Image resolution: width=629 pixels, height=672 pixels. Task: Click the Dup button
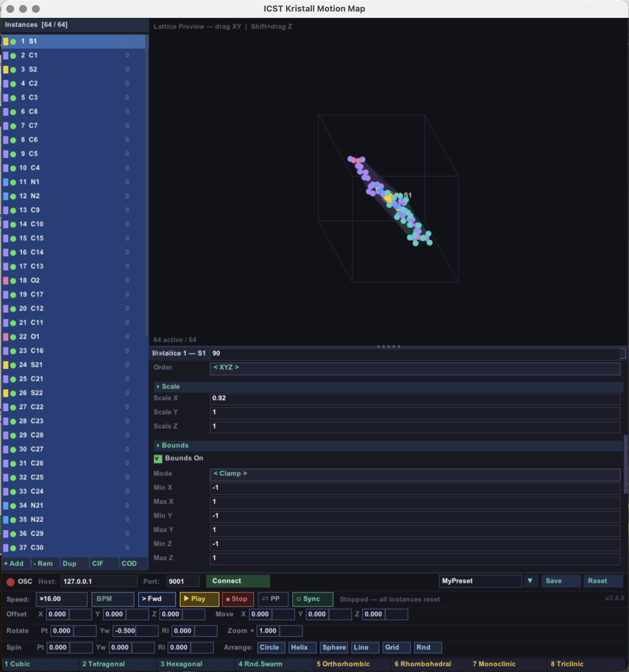(74, 564)
